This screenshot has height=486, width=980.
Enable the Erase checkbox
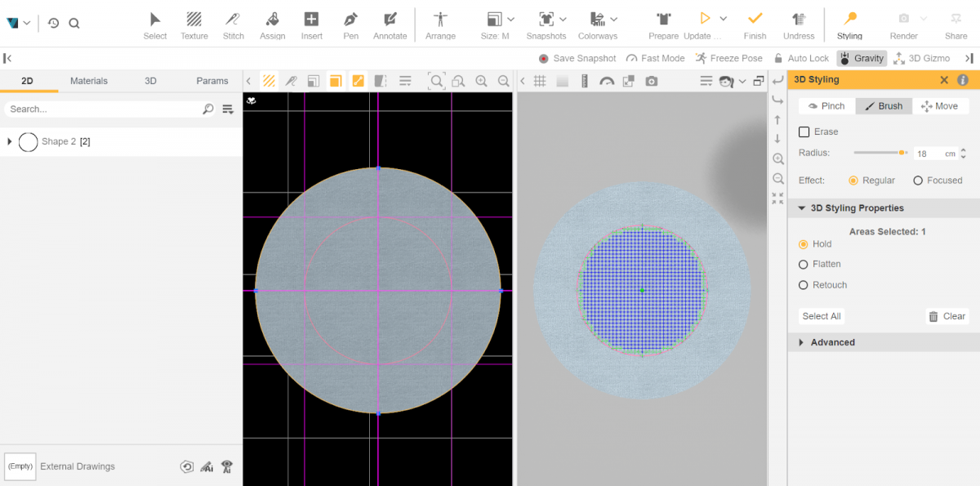click(x=804, y=132)
